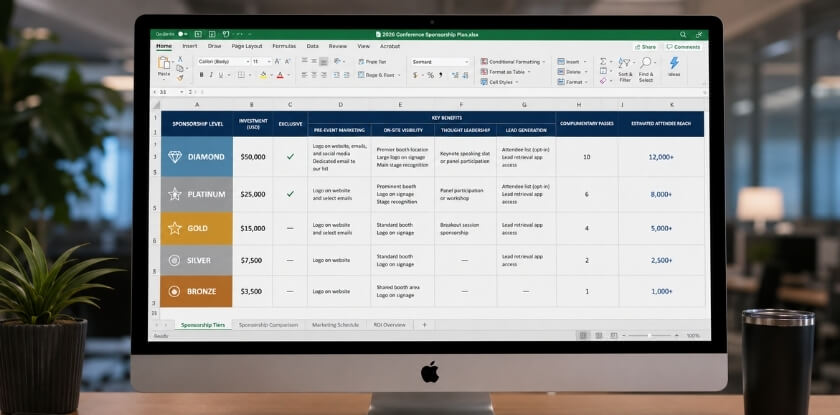Click the increase indent icon
This screenshot has height=415, width=840.
pos(346,75)
